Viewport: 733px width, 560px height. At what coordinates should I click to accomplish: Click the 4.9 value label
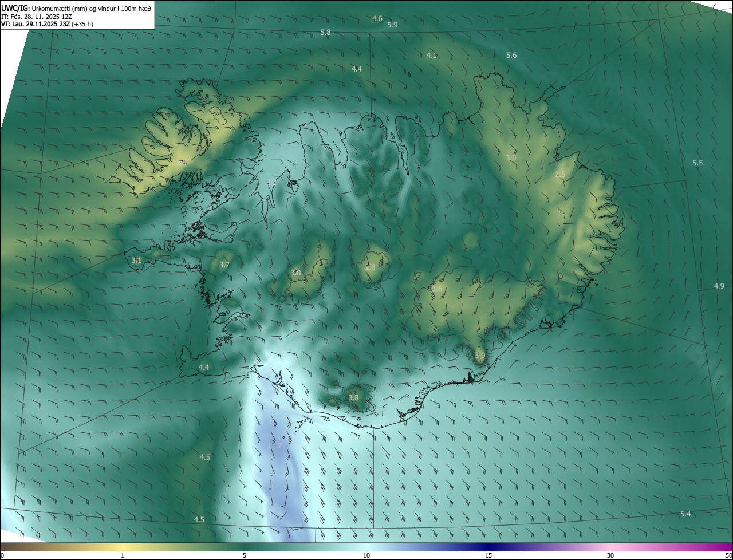click(719, 286)
